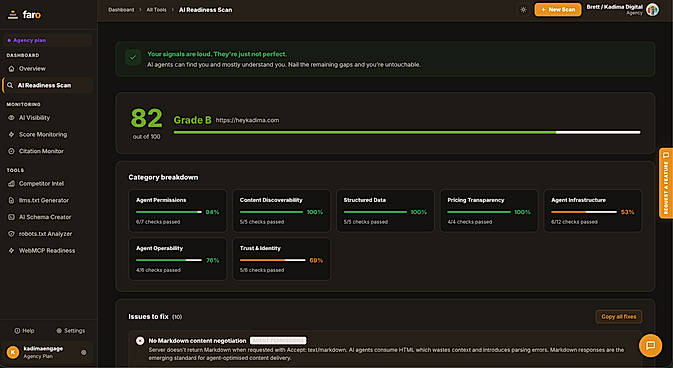This screenshot has height=368, width=673.
Task: Click the Agency plan badge
Action: [47, 40]
